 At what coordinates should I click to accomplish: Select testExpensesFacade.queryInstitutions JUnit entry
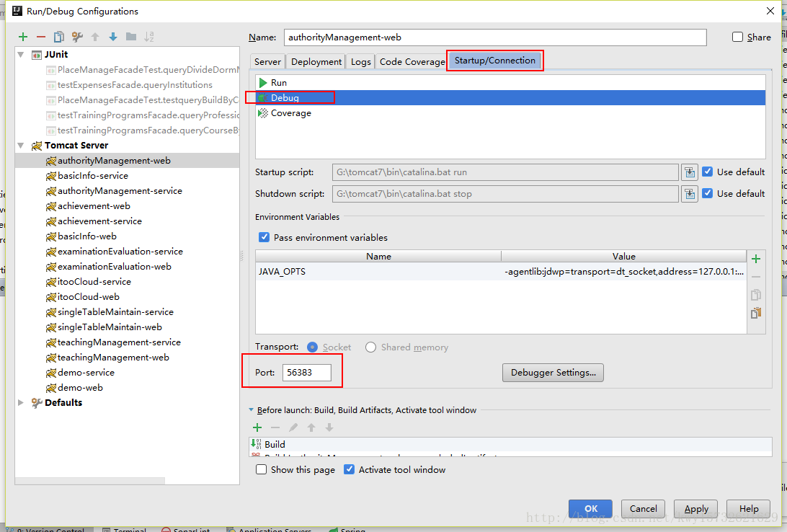click(135, 85)
